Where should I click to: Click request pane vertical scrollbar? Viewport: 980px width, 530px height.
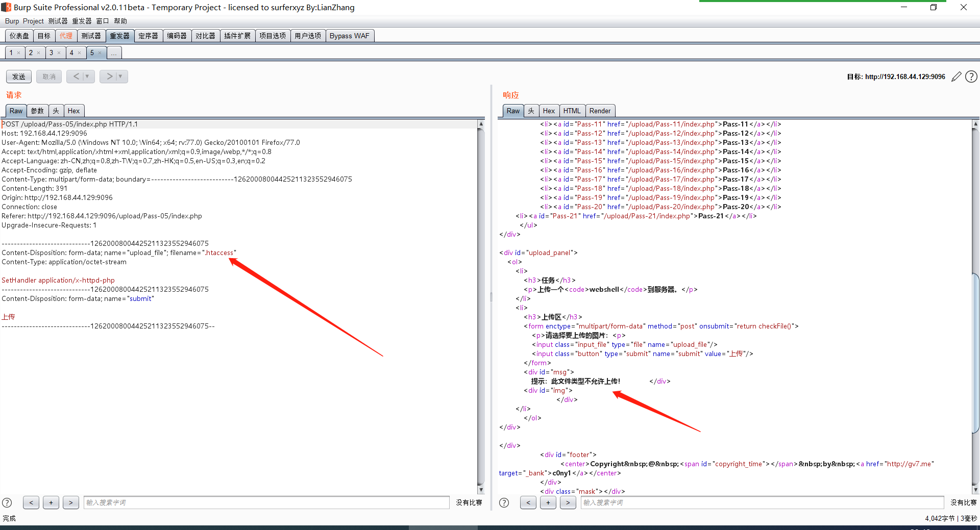[481, 306]
